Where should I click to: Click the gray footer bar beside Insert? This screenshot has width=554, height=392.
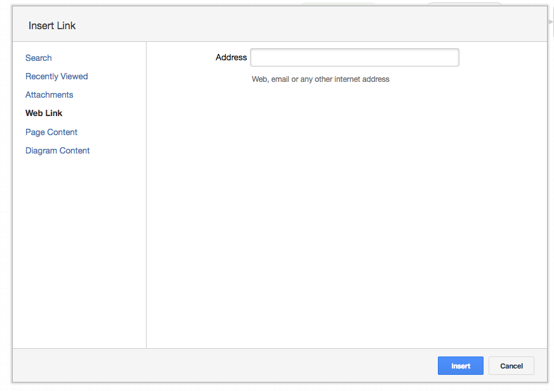pyautogui.click(x=225, y=365)
